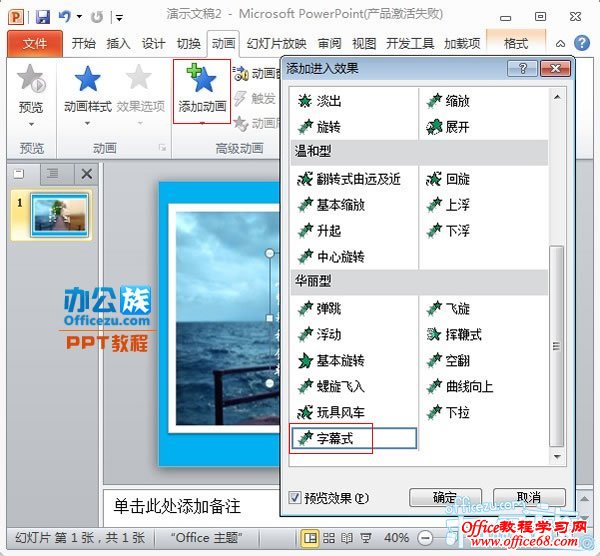
Task: Pick the 回旋 effect in the list
Action: point(457,179)
